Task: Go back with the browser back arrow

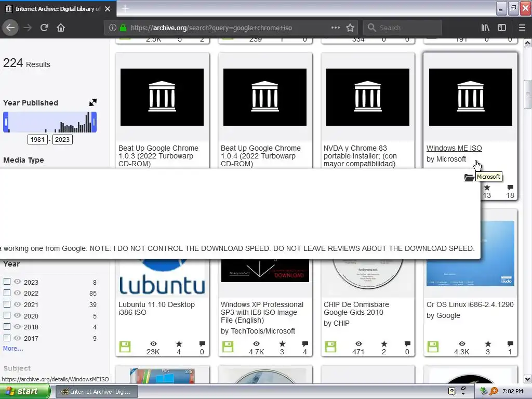Action: pyautogui.click(x=10, y=28)
